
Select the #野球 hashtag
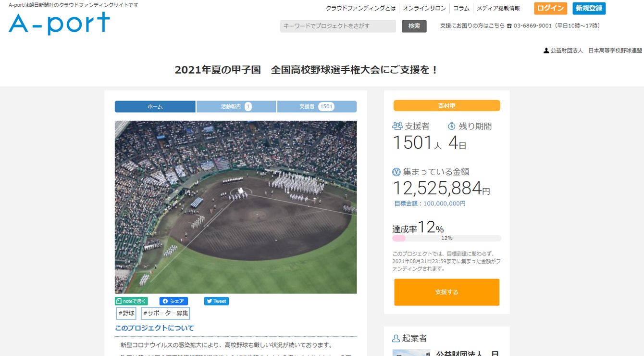point(126,313)
